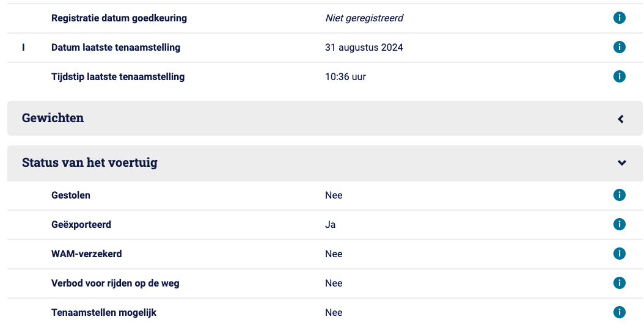Click info icon beside Tijdstip laatste tenaamstelling

[x=620, y=76]
